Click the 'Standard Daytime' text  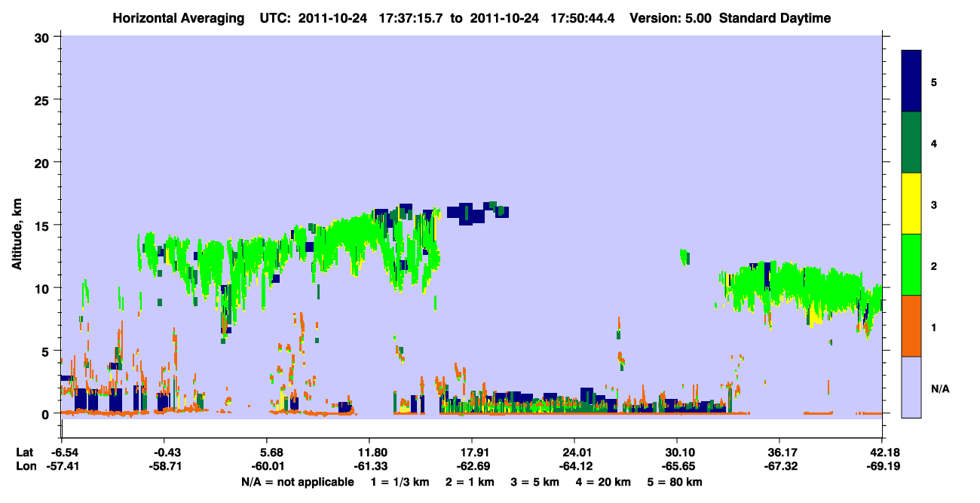776,18
